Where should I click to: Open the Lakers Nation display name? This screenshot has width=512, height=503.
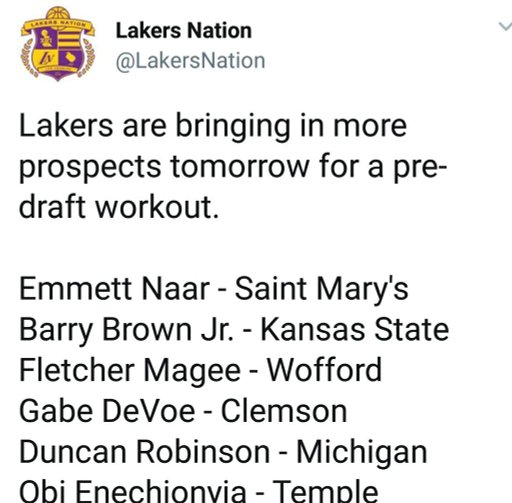coord(183,31)
